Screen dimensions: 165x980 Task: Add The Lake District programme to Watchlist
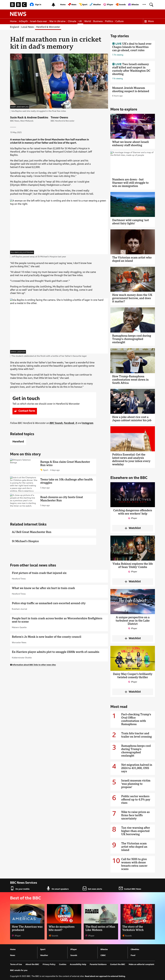point(132,638)
